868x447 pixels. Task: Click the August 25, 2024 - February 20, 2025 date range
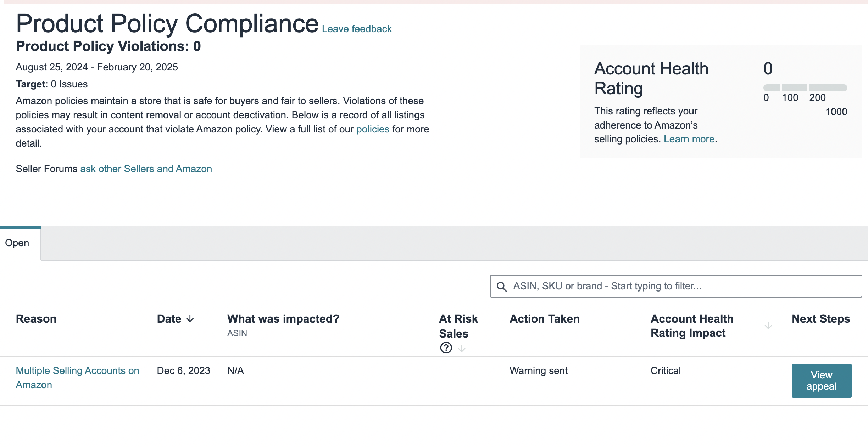tap(97, 67)
